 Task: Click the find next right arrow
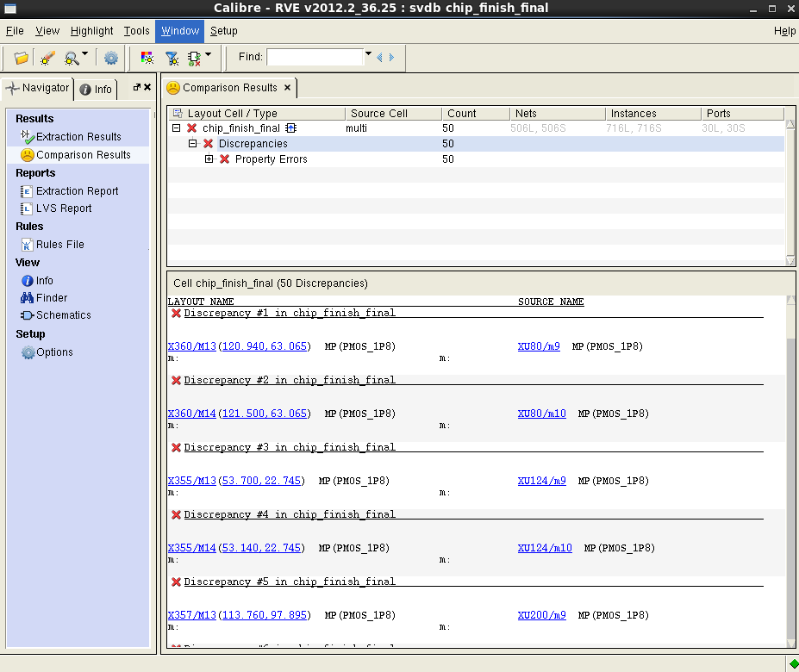391,58
